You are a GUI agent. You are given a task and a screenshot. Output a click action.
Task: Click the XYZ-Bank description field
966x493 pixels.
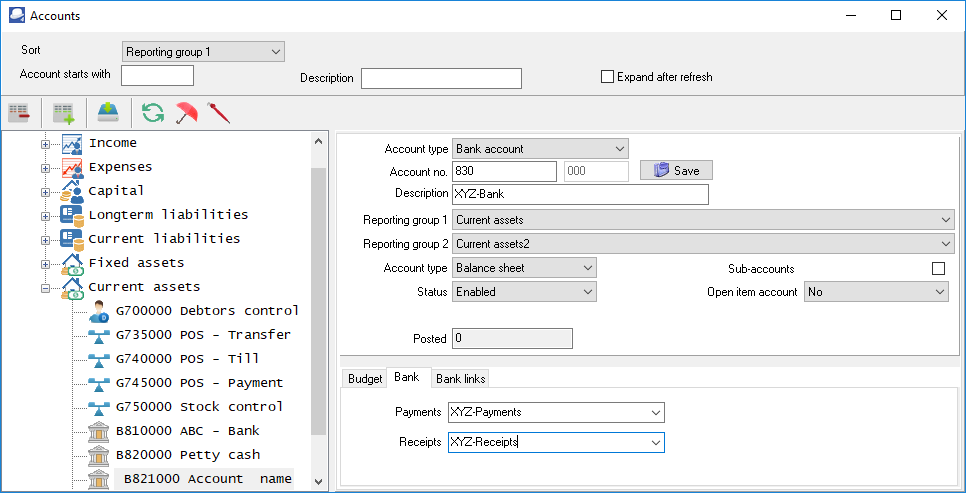click(x=580, y=194)
